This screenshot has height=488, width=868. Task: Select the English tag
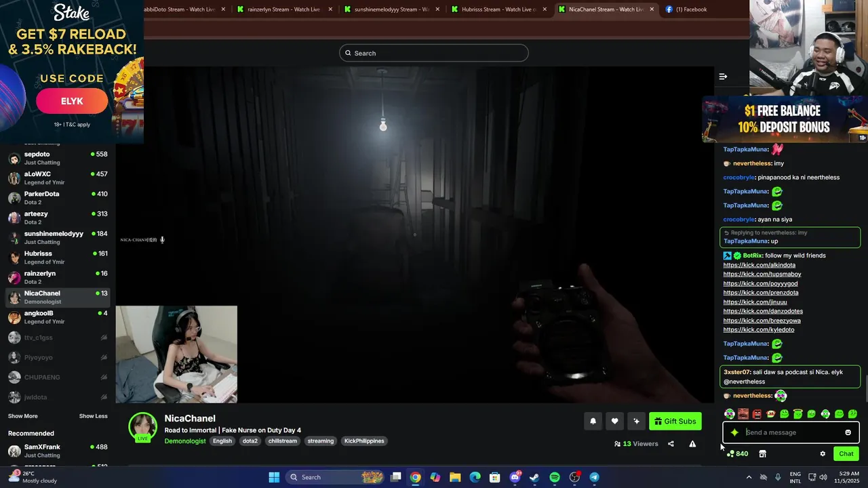222,441
